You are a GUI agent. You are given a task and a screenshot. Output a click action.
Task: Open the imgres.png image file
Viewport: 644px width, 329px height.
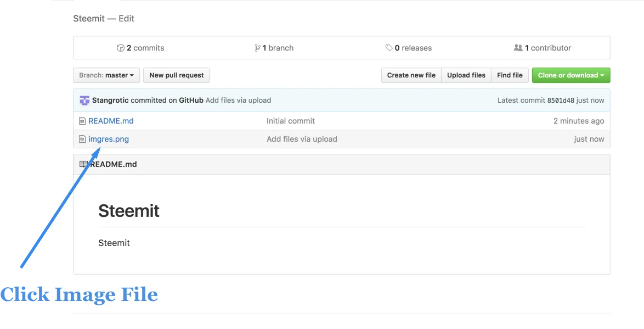109,139
